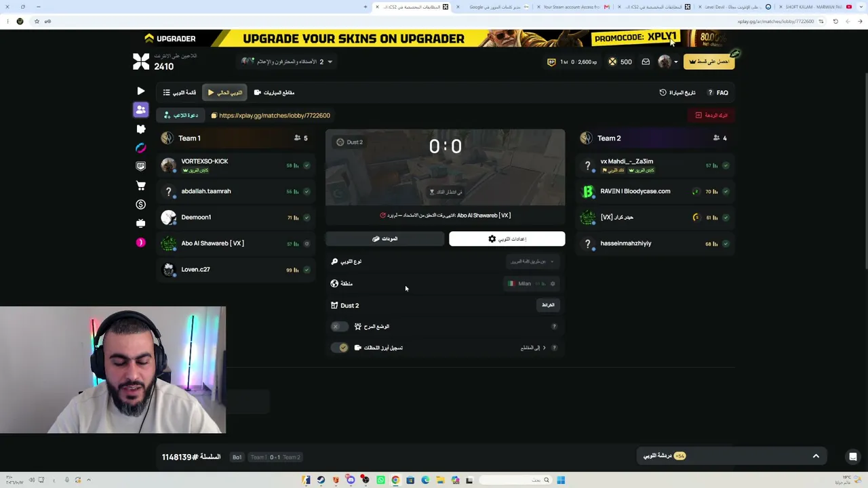
Task: Open the puzzle piece sidebar icon
Action: (140, 129)
